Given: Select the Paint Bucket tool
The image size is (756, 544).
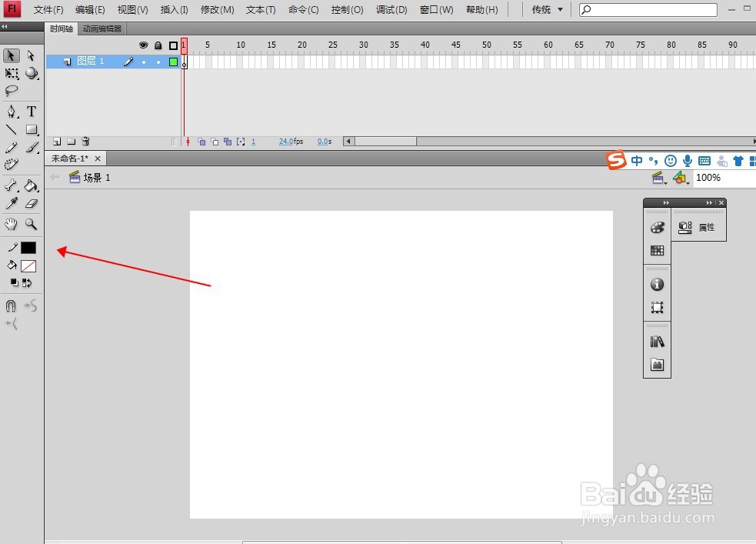Looking at the screenshot, I should (32, 185).
